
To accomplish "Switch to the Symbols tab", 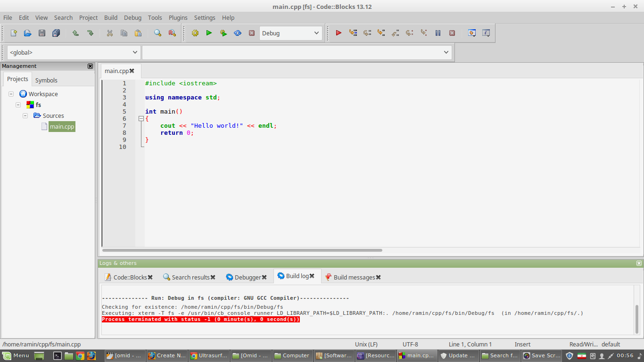I will coord(46,80).
